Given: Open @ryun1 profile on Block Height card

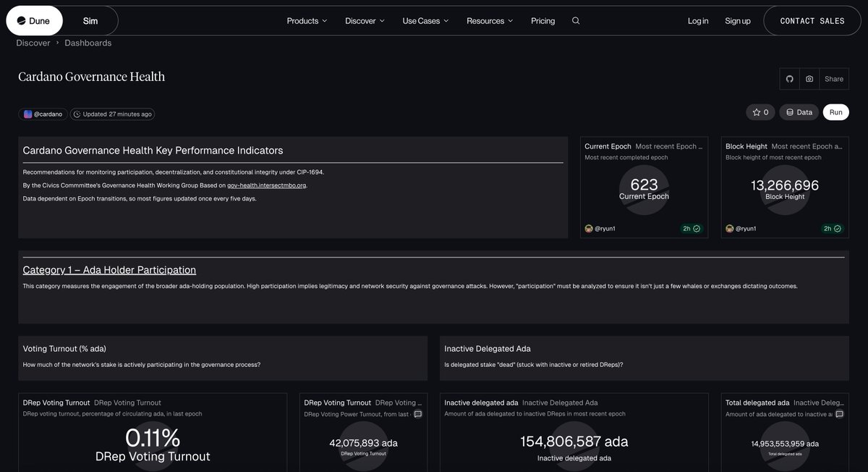Looking at the screenshot, I should [x=741, y=229].
